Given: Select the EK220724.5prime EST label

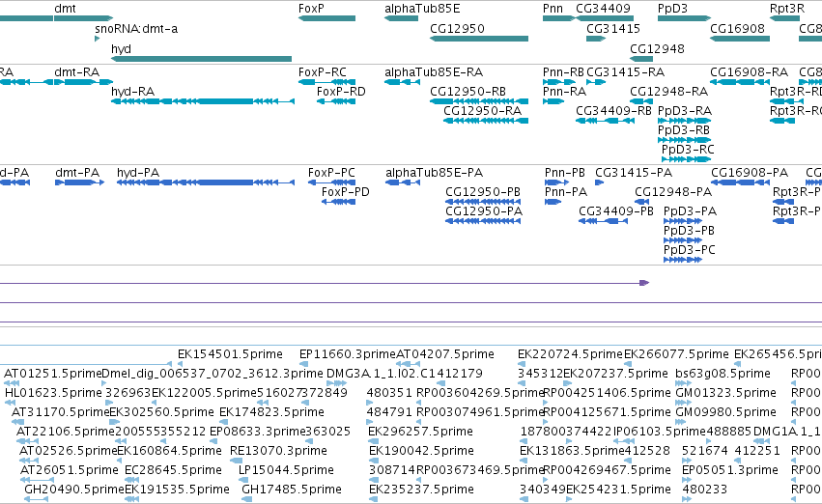Looking at the screenshot, I should click(x=570, y=354).
